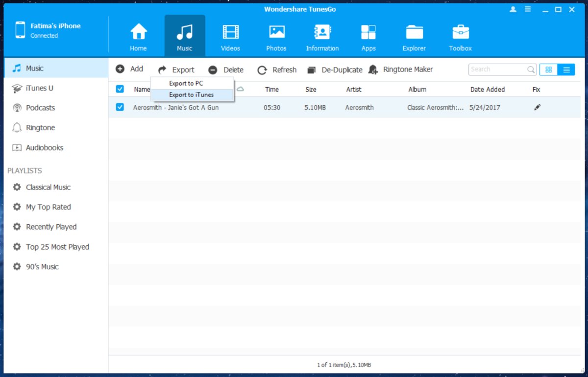Switch to grid view

pyautogui.click(x=548, y=70)
